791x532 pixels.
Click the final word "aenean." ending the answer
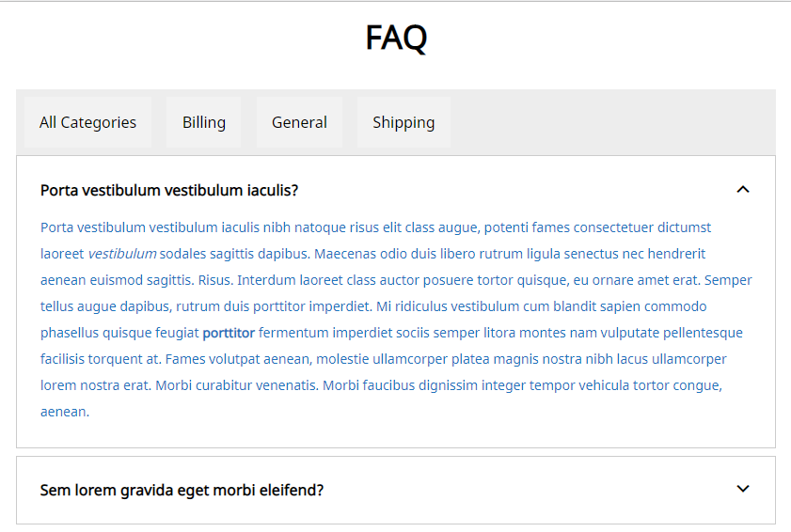coord(65,412)
